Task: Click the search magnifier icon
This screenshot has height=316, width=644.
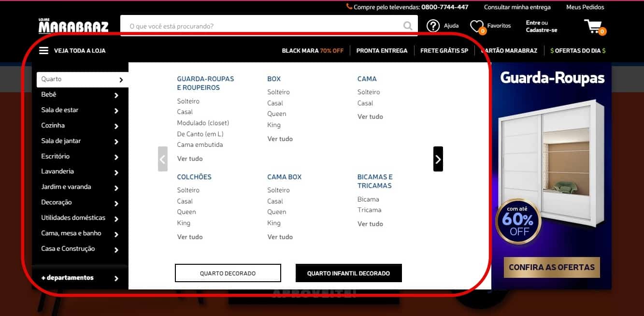Action: pyautogui.click(x=408, y=26)
